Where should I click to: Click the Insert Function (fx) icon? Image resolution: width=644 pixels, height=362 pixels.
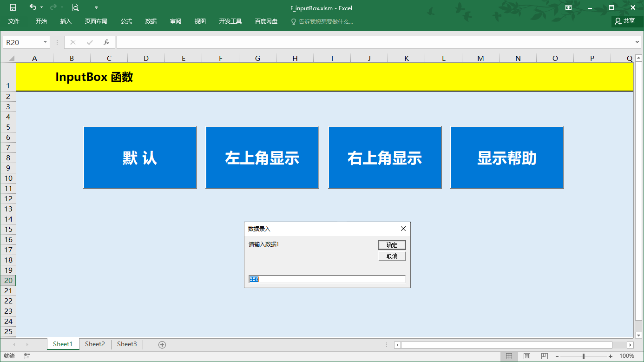point(106,42)
